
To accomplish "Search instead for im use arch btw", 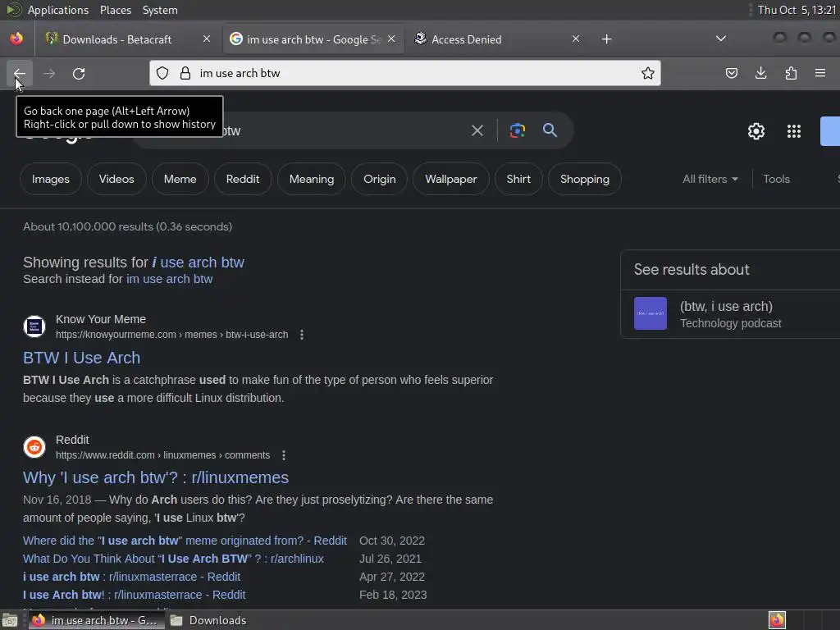I will (x=169, y=279).
